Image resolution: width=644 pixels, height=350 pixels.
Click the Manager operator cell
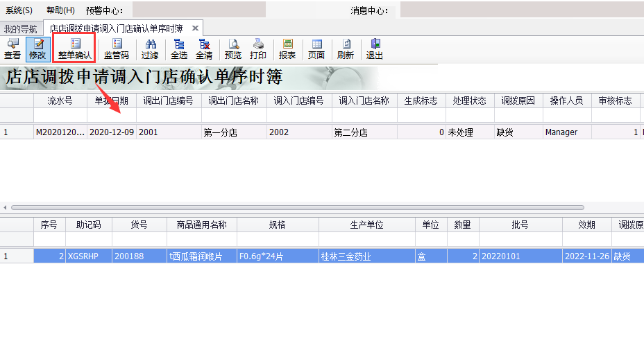click(567, 132)
